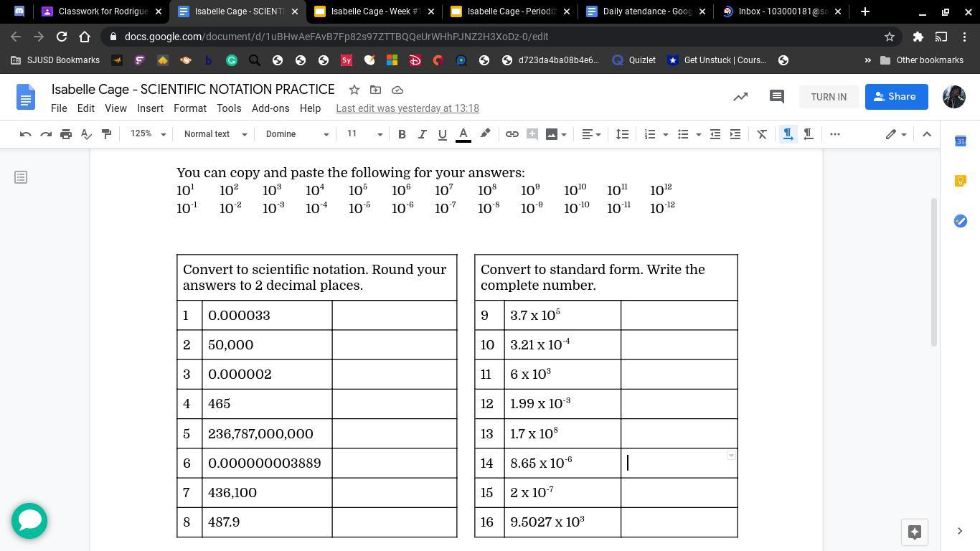
Task: Open the text alignment dropdown
Action: (590, 134)
